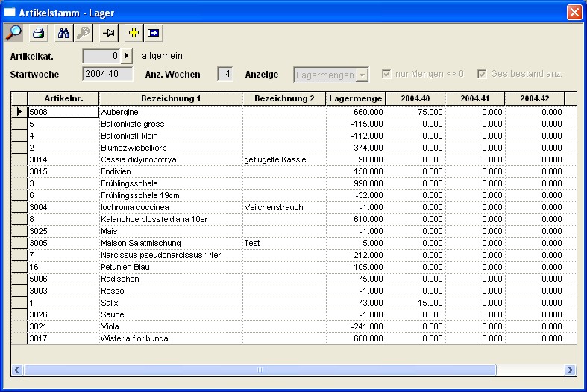Image resolution: width=587 pixels, height=392 pixels.
Task: Click the Bezeichnung 2 column header
Action: pyautogui.click(x=284, y=99)
